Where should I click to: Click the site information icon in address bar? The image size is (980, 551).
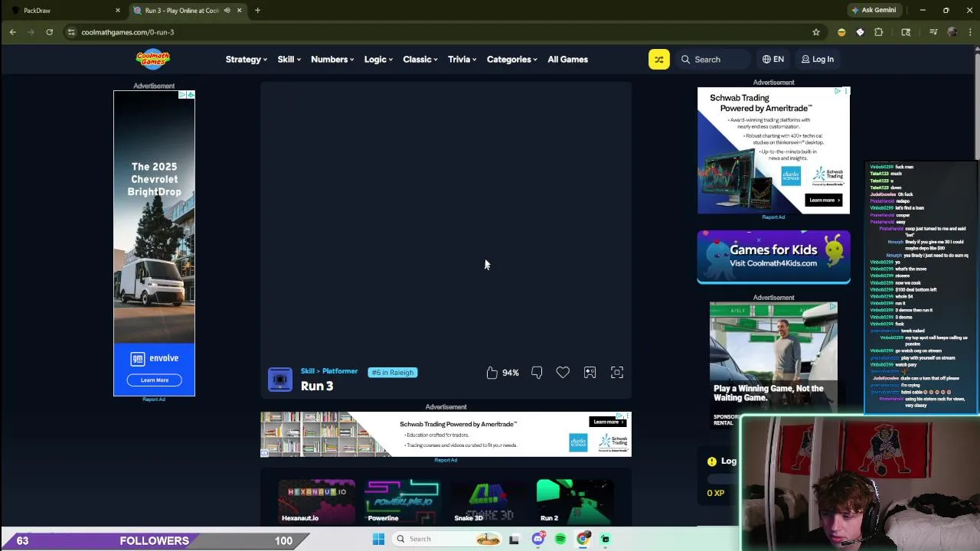coord(71,32)
